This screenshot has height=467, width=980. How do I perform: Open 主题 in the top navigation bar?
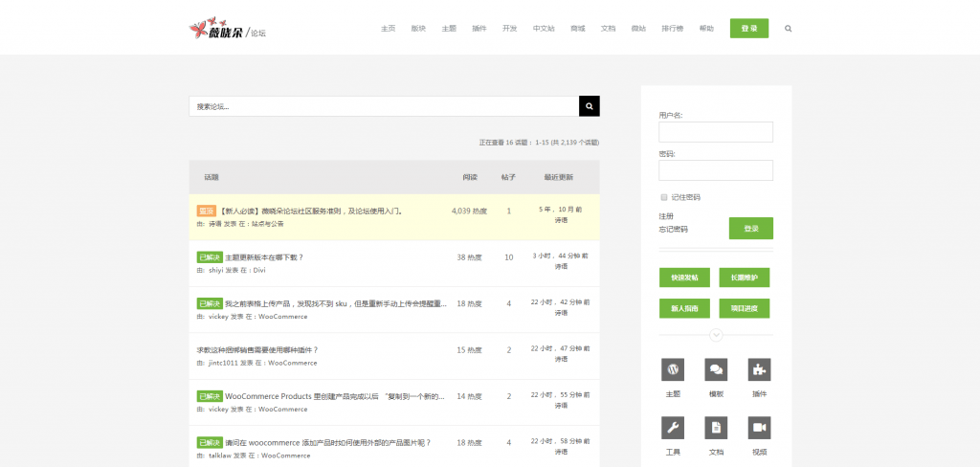pos(449,28)
